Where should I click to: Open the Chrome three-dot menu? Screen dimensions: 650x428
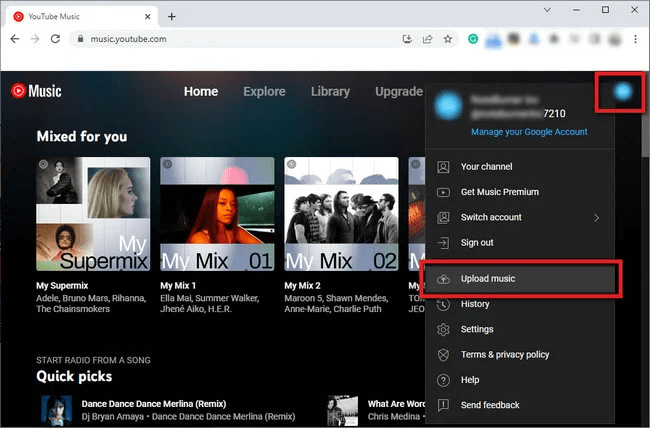(635, 39)
